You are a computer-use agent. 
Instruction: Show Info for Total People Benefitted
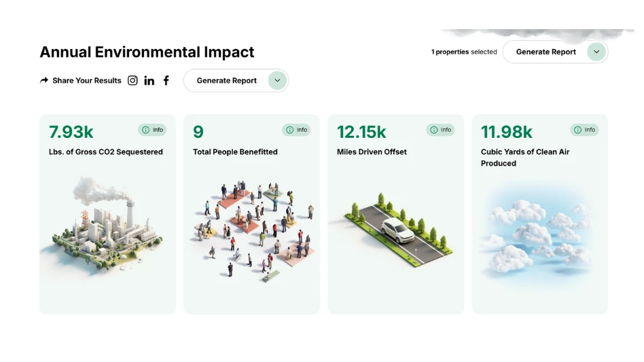click(x=296, y=130)
